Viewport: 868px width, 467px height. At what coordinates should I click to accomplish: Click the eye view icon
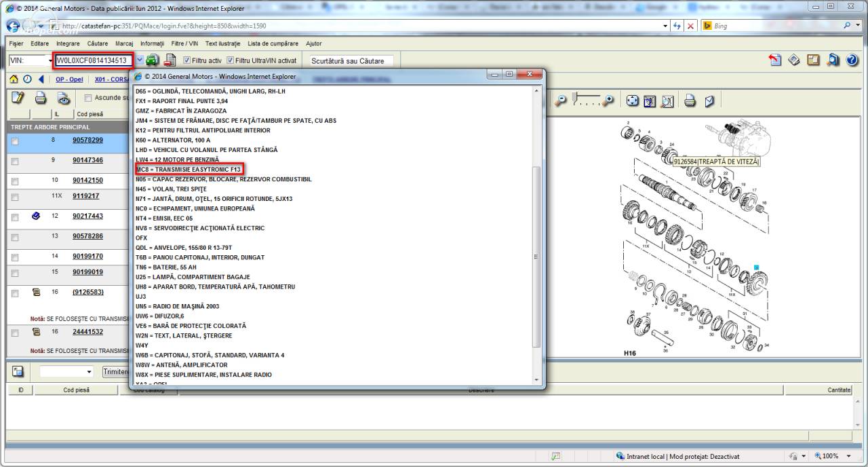[63, 98]
